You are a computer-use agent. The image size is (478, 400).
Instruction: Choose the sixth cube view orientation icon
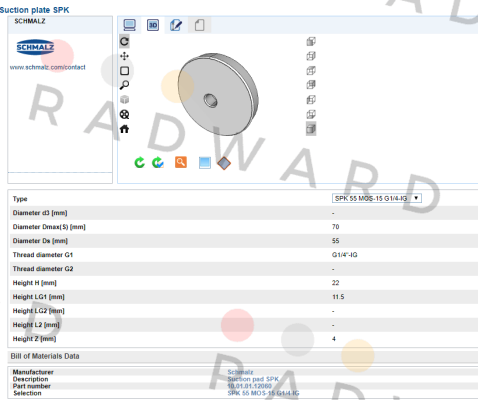tap(311, 114)
